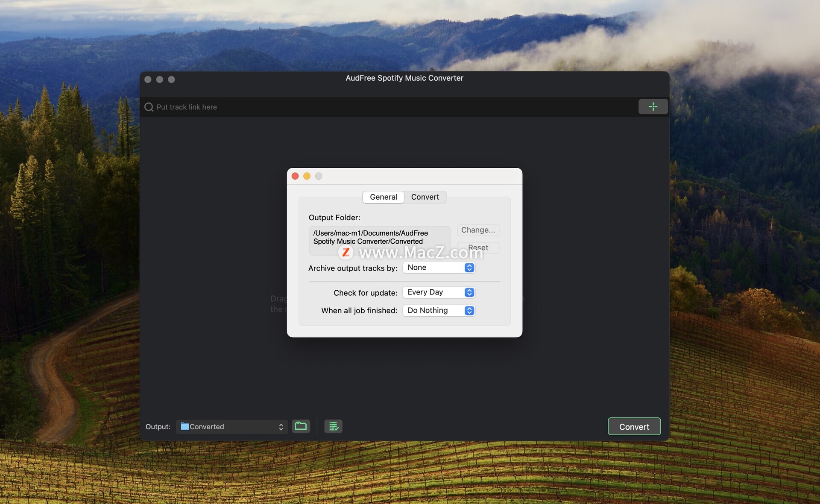Click the Reset button
Viewport: 820px width, 504px height.
point(478,248)
